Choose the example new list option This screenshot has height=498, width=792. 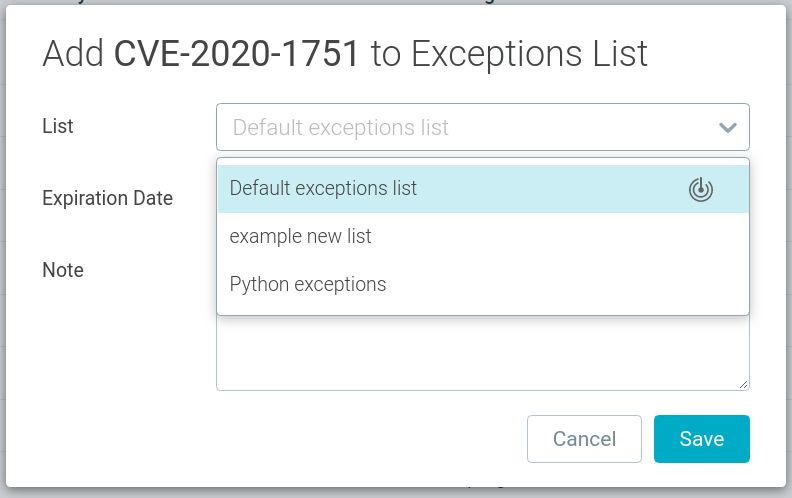click(x=483, y=236)
